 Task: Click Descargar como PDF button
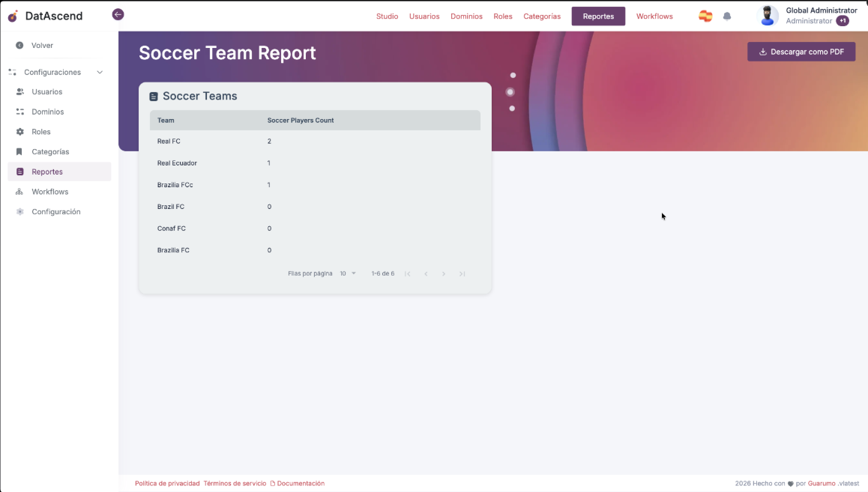(801, 52)
